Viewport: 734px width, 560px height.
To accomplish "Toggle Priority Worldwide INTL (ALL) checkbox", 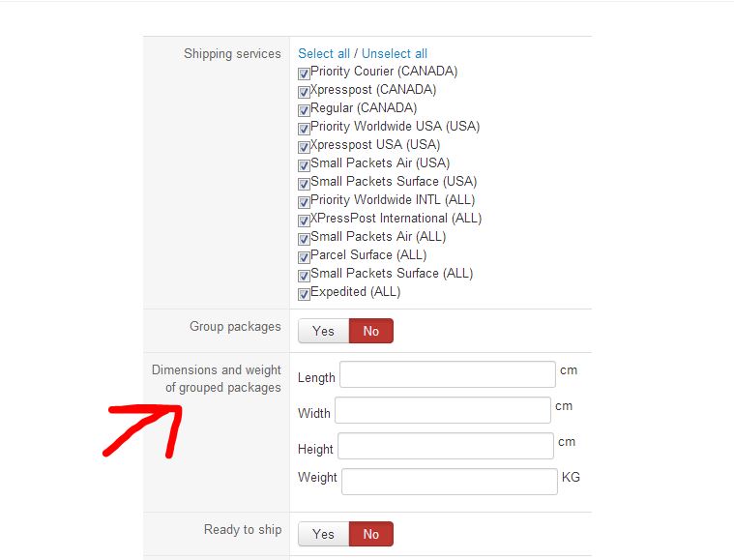I will pyautogui.click(x=304, y=201).
